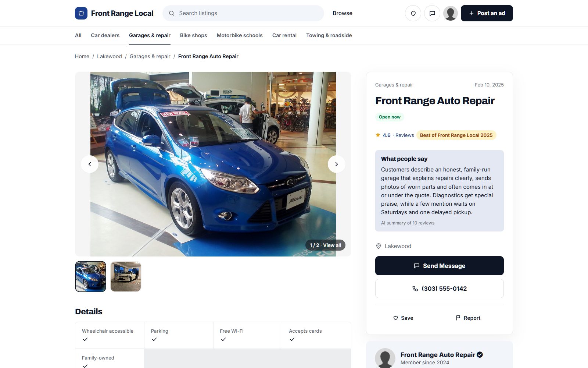588x368 pixels.
Task: Open the Bike shops tab
Action: coord(194,35)
